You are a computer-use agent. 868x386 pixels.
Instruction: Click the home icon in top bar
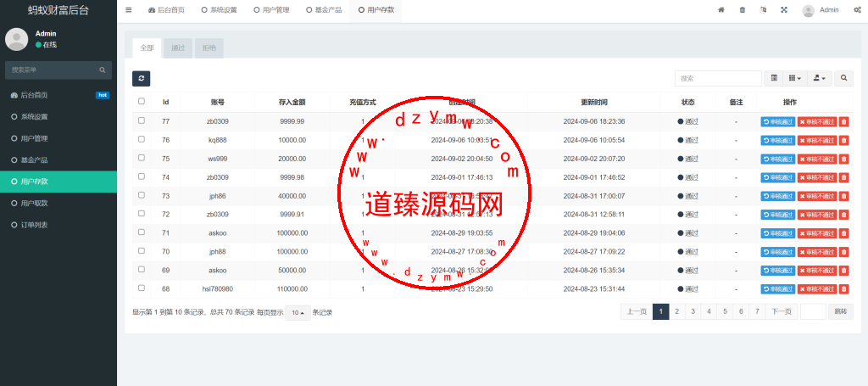(x=721, y=10)
